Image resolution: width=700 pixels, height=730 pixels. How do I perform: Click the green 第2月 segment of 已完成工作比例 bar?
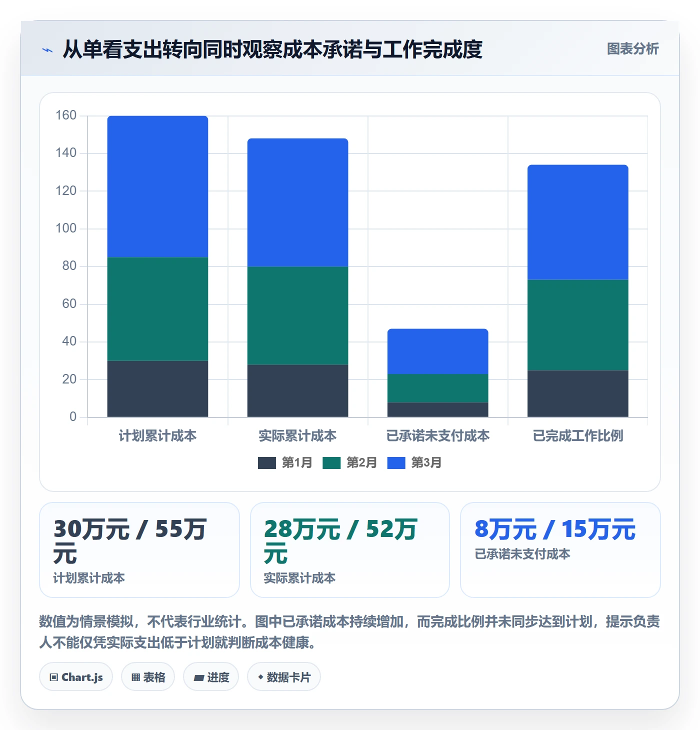coord(578,325)
